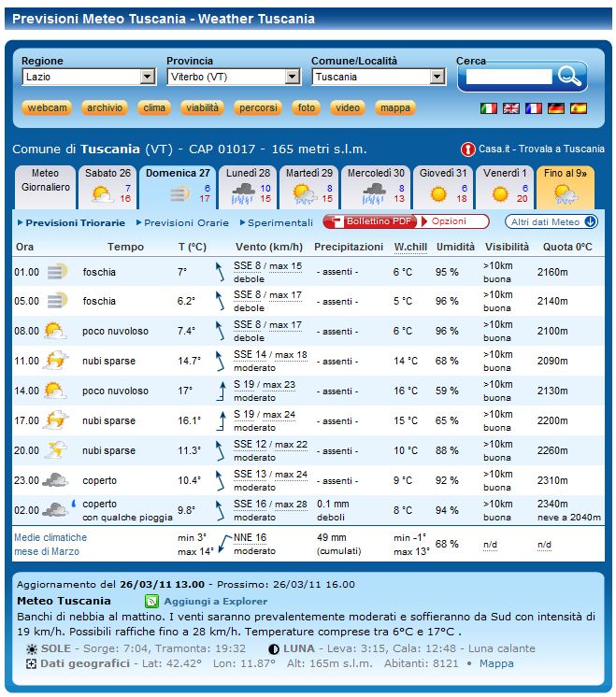616x697 pixels.
Task: Click the LUNA moon phase icon
Action: (274, 649)
